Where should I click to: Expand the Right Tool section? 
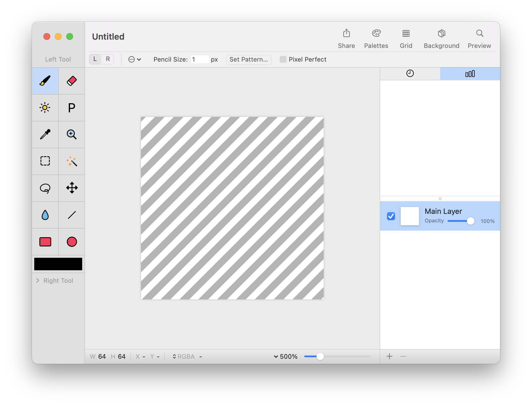(38, 281)
